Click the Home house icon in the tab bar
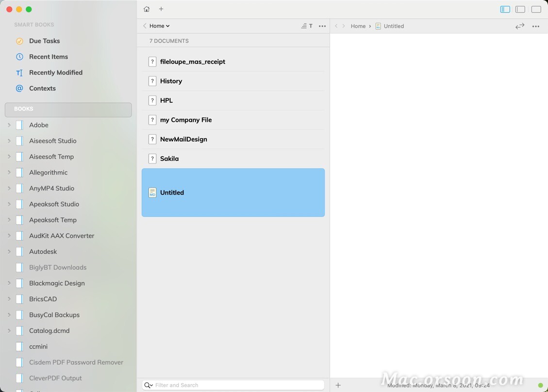This screenshot has width=548, height=392. tap(146, 9)
